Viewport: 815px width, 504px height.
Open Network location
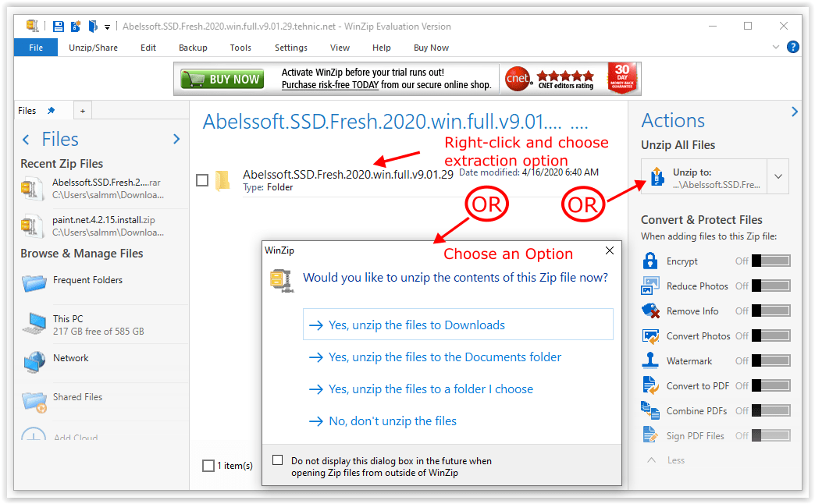coord(103,362)
